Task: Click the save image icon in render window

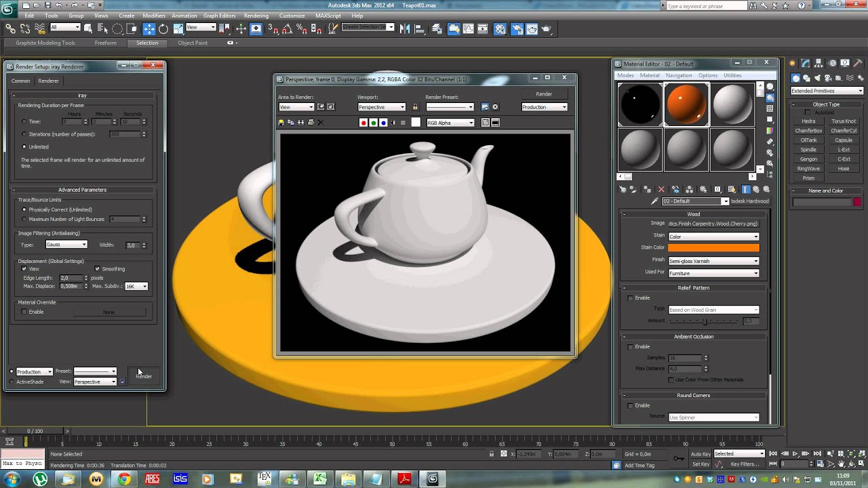Action: click(x=281, y=123)
